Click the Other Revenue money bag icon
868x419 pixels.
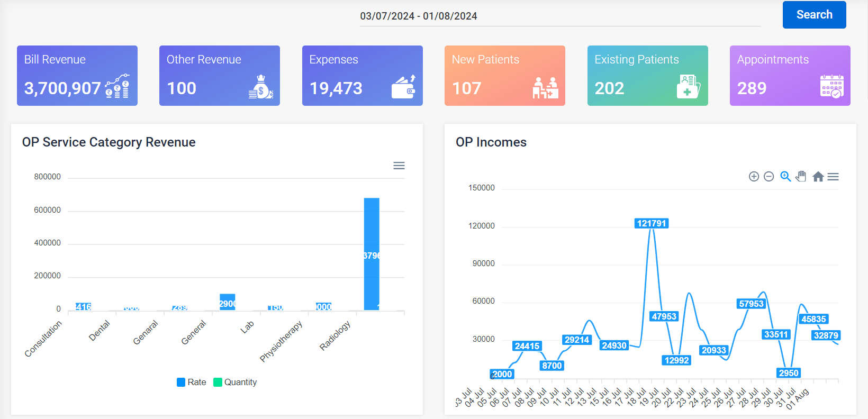pos(261,87)
